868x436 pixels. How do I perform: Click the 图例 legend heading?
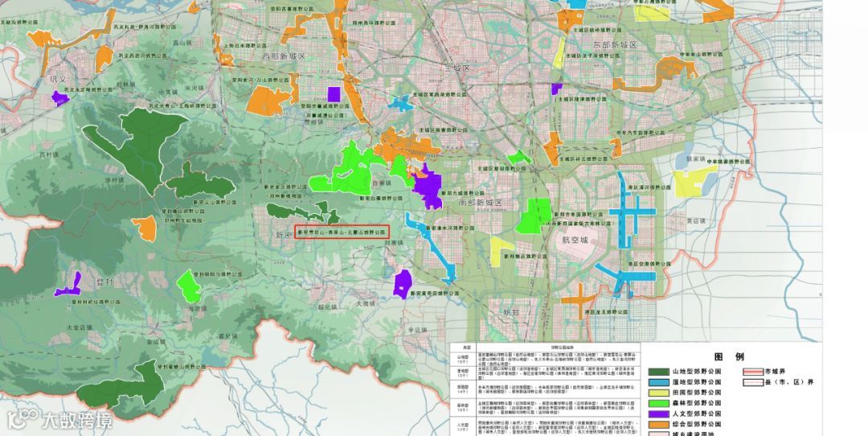click(x=729, y=357)
